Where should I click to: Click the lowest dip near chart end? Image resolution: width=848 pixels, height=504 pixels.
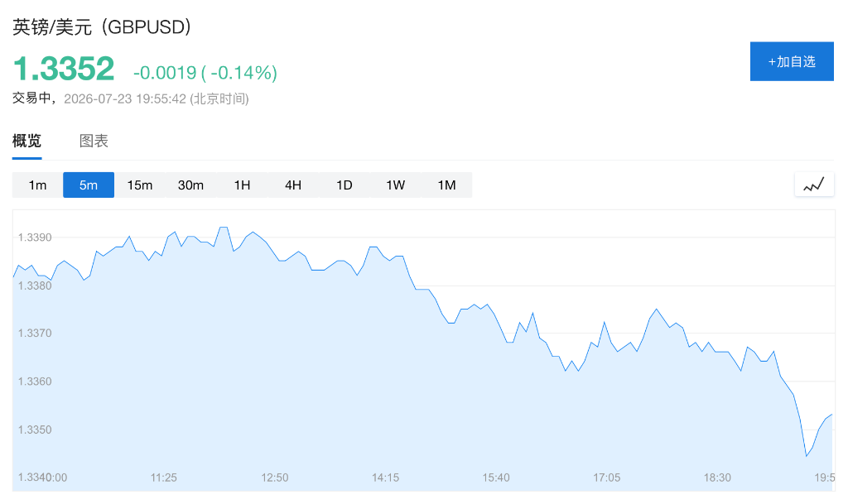click(807, 456)
